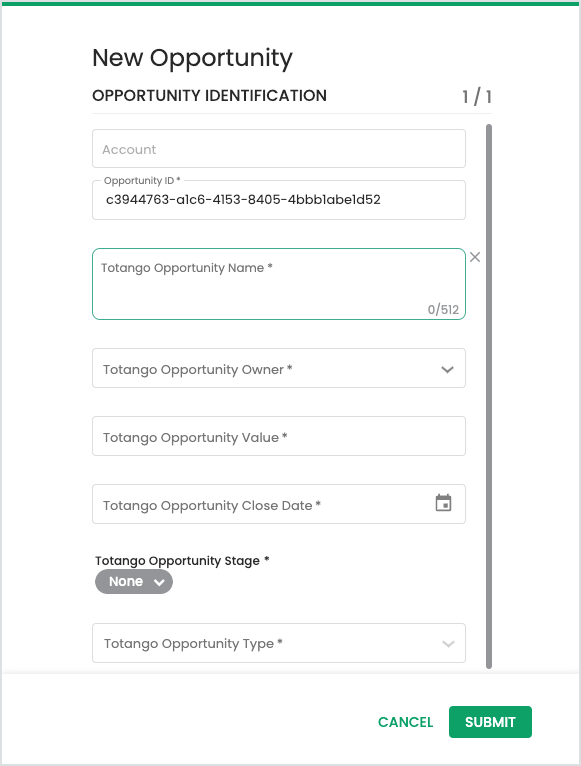Click the Opportunity Identification section heading
This screenshot has width=581, height=766.
(209, 95)
